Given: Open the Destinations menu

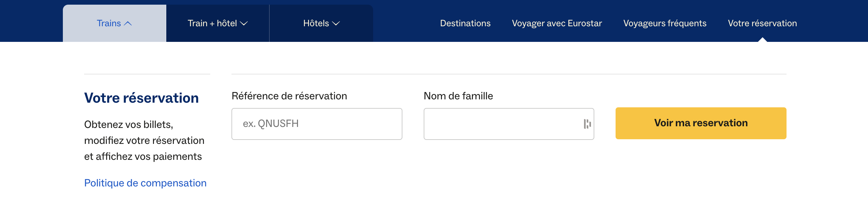Looking at the screenshot, I should [x=465, y=23].
